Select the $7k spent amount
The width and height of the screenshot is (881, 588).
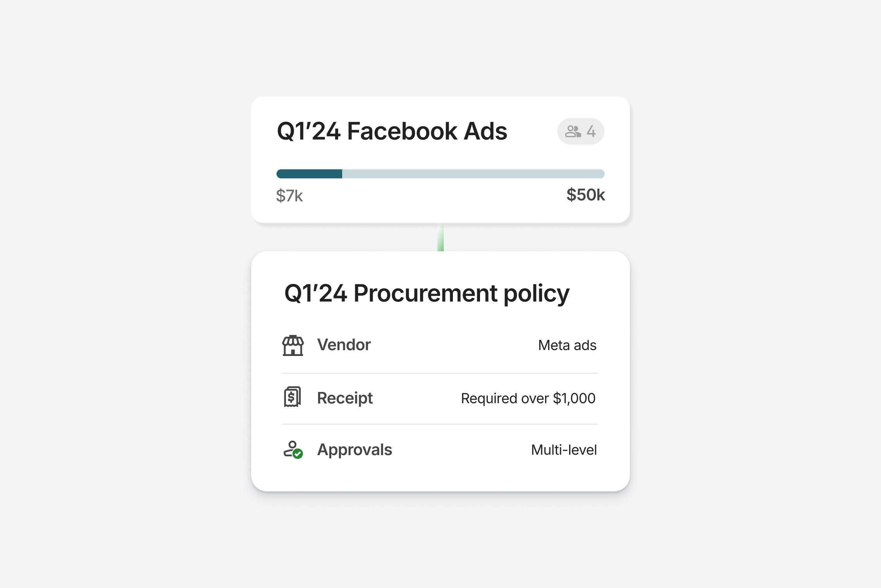(289, 196)
